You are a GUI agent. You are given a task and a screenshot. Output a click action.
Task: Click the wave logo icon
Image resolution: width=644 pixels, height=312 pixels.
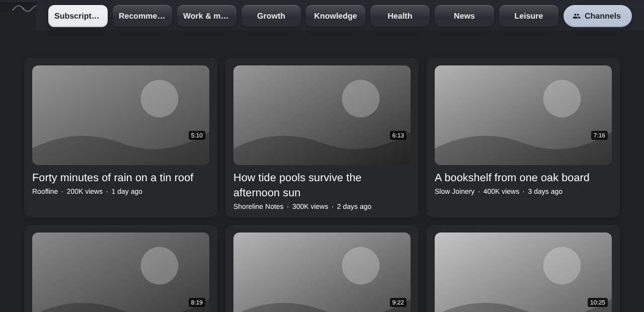pyautogui.click(x=24, y=9)
